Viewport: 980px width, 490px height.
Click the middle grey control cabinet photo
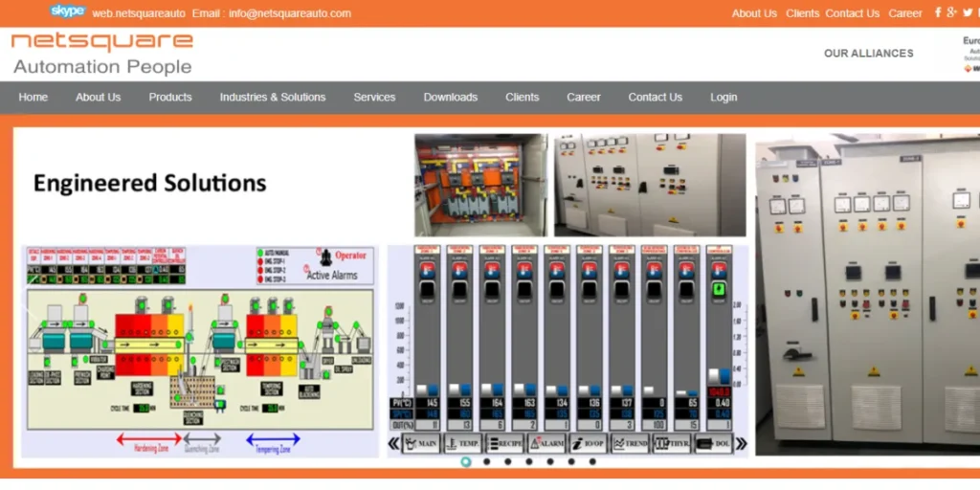click(x=650, y=185)
